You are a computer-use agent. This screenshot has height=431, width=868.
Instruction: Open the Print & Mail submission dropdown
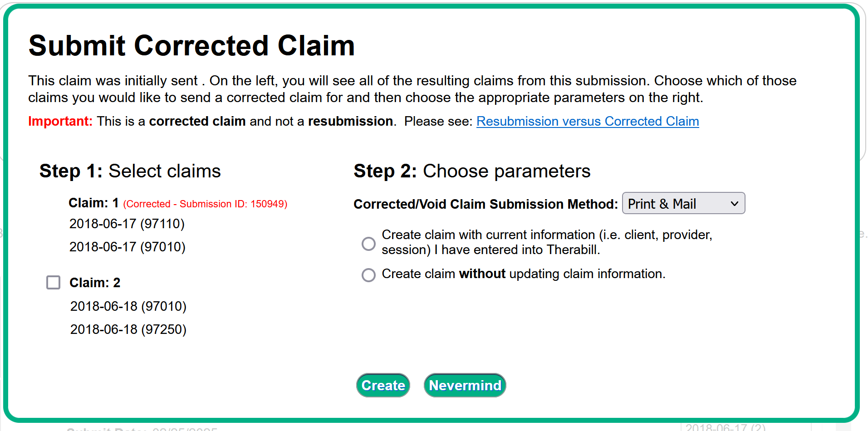(683, 204)
